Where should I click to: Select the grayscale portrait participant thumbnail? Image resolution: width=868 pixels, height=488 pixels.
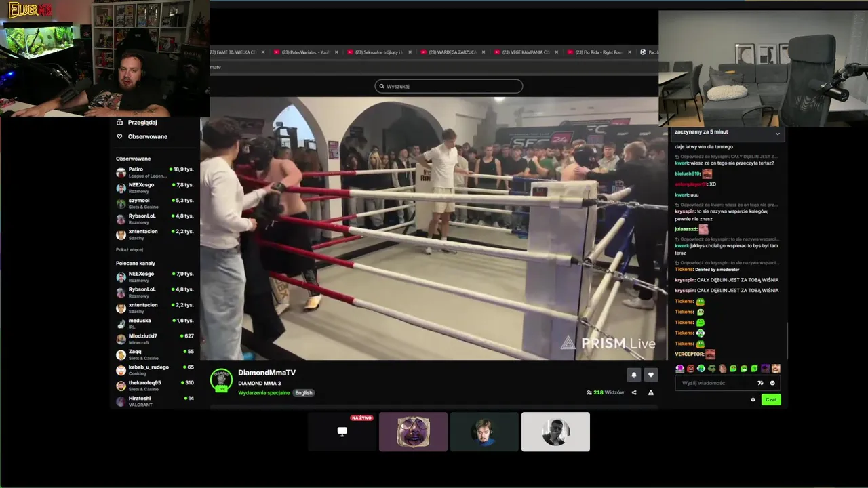coord(555,432)
